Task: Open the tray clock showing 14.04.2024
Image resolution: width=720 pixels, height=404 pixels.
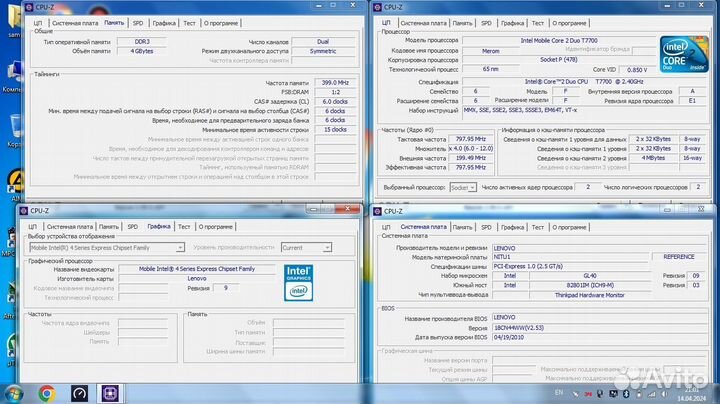Action: point(691,394)
